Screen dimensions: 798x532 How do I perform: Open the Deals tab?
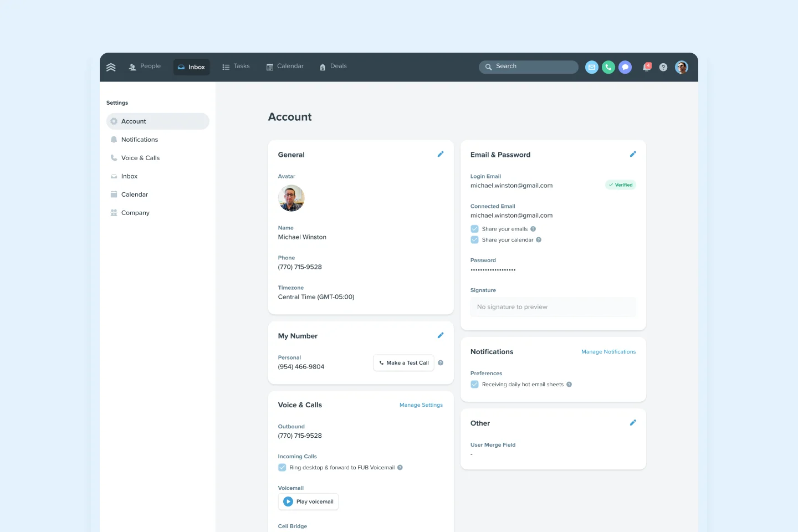coord(333,66)
